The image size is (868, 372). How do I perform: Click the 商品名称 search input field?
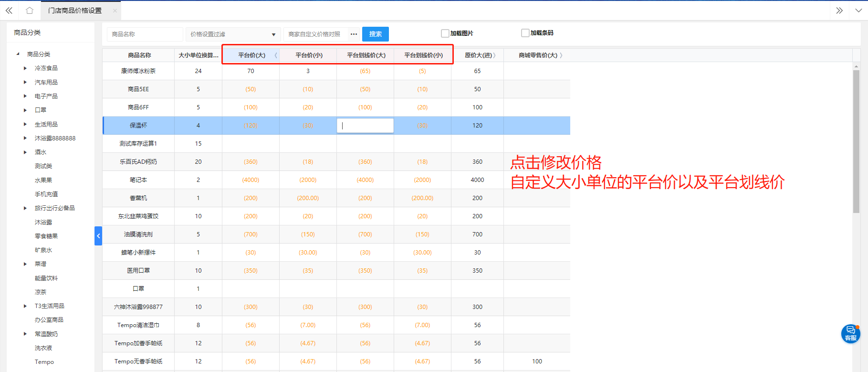(x=145, y=34)
